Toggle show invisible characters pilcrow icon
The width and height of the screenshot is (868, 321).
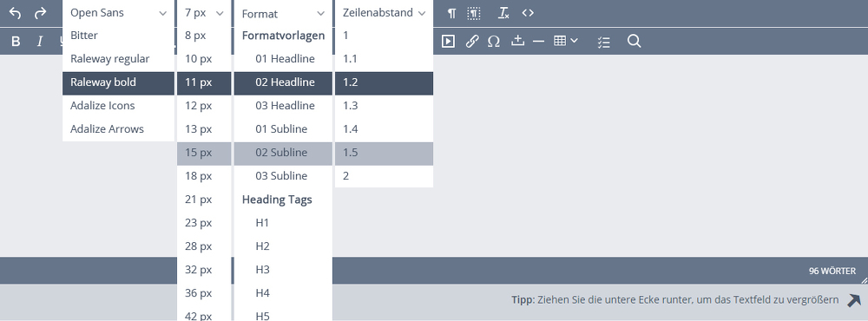[451, 13]
